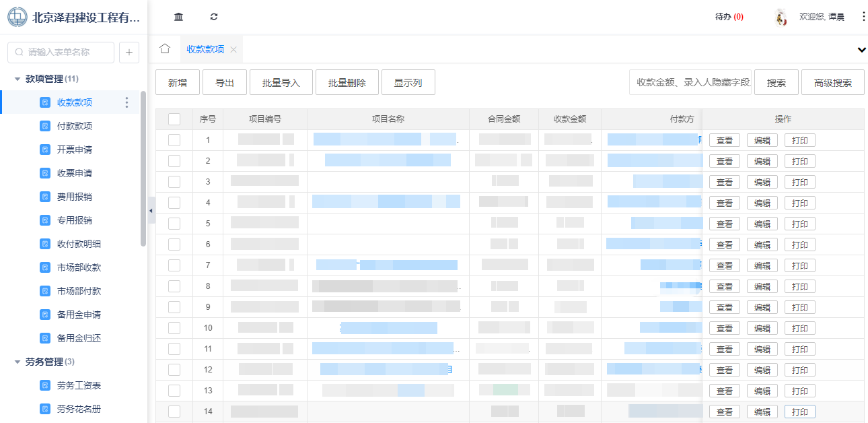Screen dimensions: 868x423
Task: Open the 待办 (0) todo link
Action: [729, 17]
